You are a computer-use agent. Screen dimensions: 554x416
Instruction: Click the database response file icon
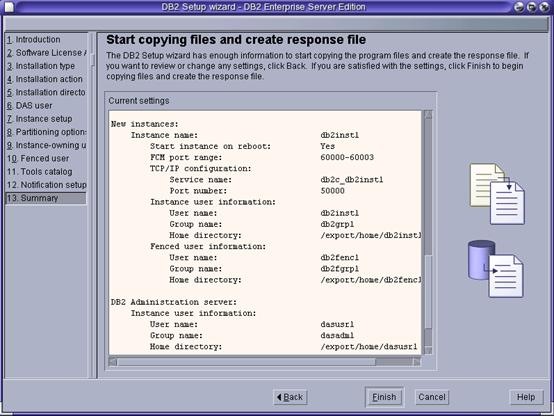pyautogui.click(x=495, y=269)
